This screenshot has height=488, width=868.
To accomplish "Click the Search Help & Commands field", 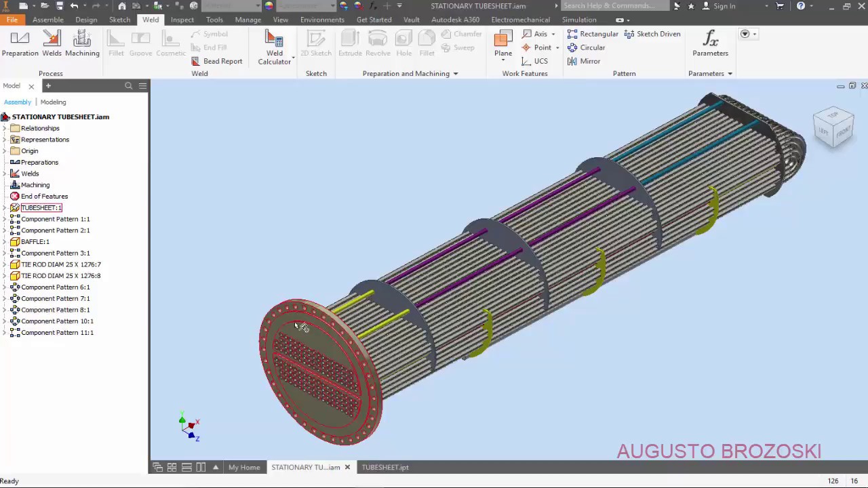I will [x=616, y=5].
